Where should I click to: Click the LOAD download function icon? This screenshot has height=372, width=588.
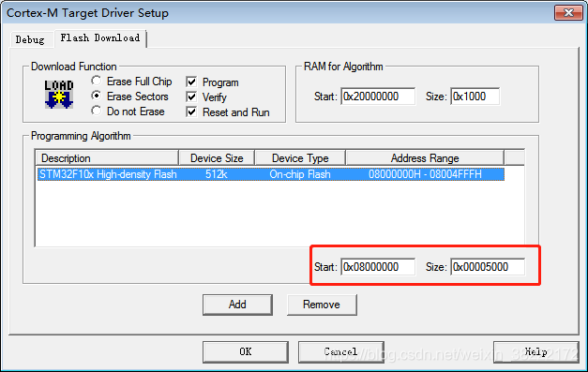point(59,95)
